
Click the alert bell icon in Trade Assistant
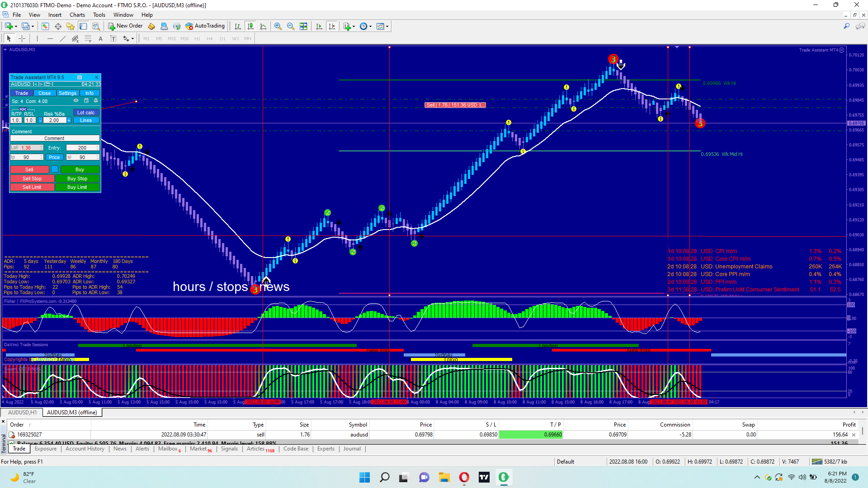pos(95,101)
